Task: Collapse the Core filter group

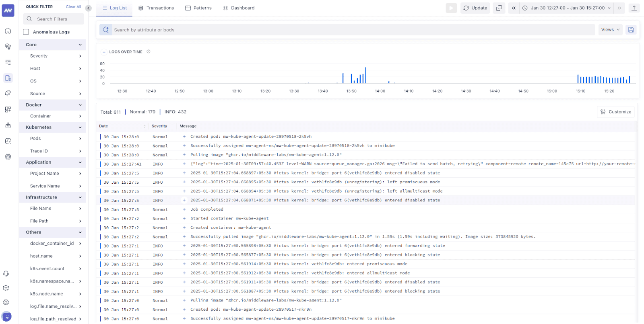Action: point(80,45)
